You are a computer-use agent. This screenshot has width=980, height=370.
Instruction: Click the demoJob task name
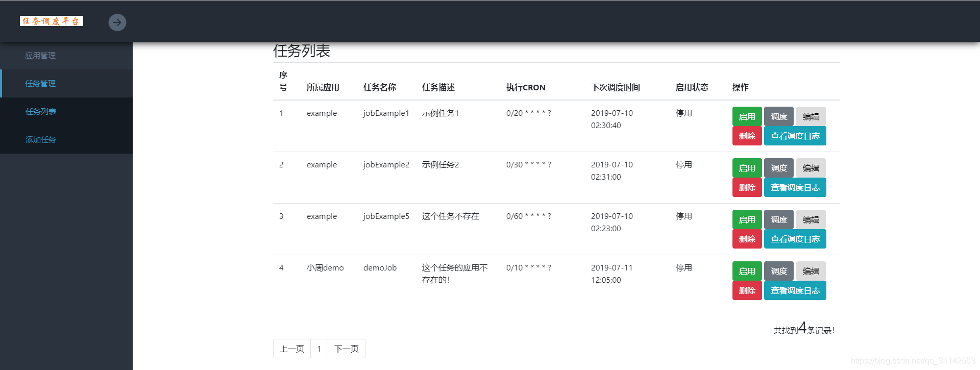click(x=380, y=268)
